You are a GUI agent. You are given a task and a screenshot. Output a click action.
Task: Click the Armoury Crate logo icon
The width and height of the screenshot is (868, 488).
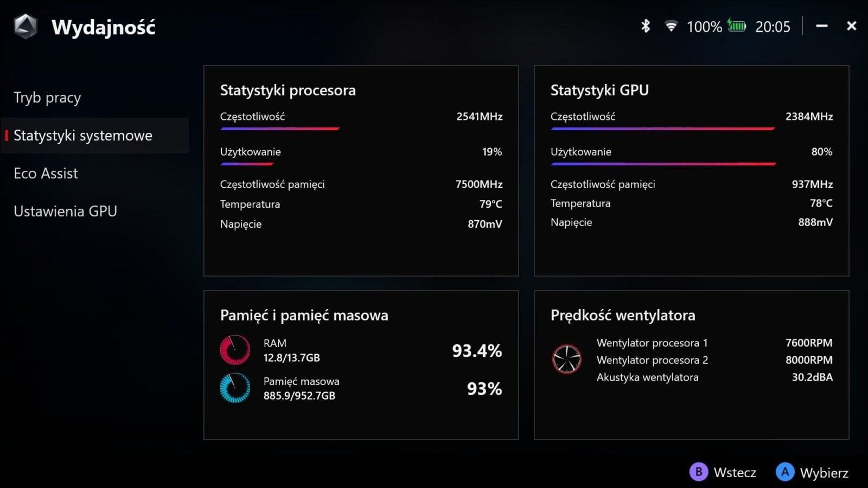pos(25,27)
